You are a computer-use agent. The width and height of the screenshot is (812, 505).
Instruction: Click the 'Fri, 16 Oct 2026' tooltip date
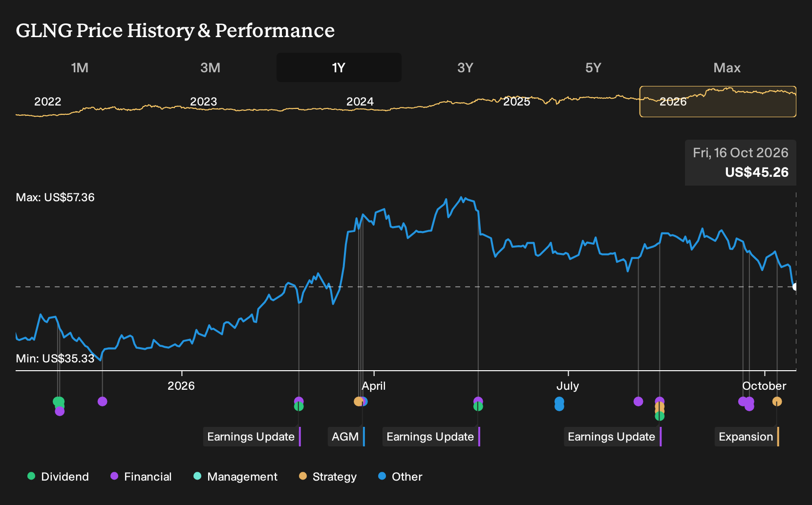(x=741, y=153)
